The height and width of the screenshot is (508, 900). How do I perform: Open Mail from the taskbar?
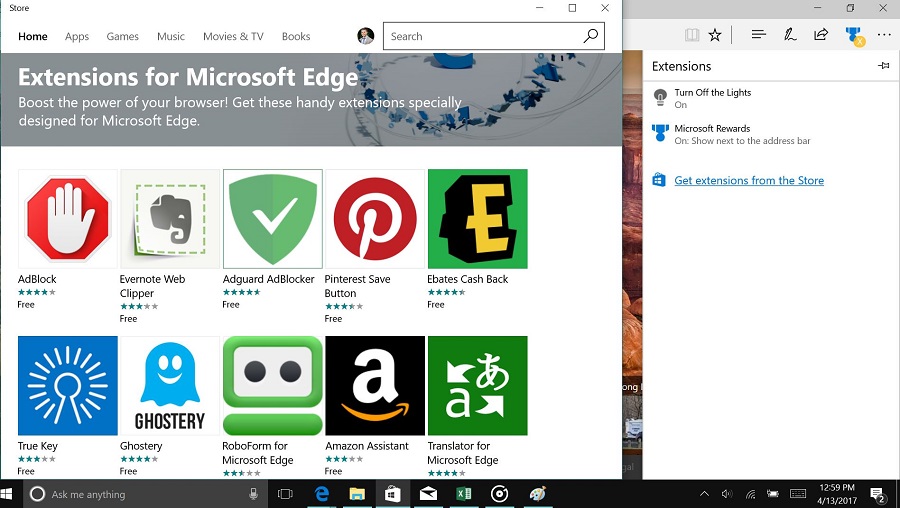click(x=428, y=494)
